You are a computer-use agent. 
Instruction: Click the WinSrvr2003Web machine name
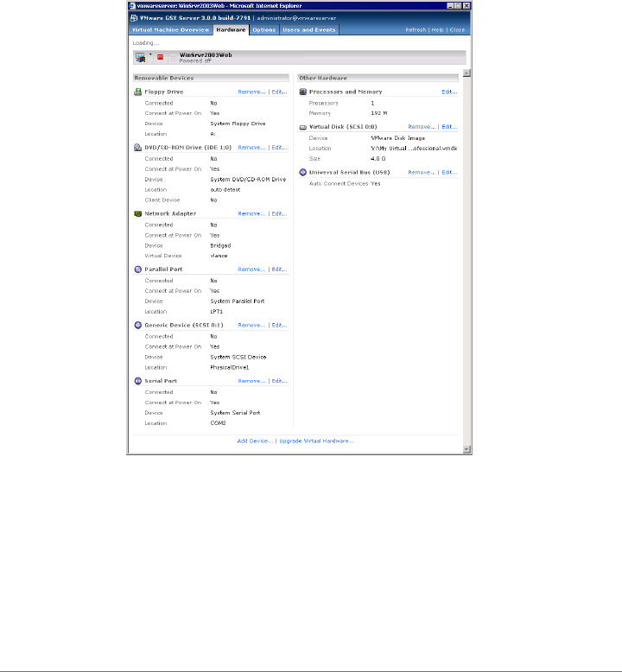coord(206,55)
